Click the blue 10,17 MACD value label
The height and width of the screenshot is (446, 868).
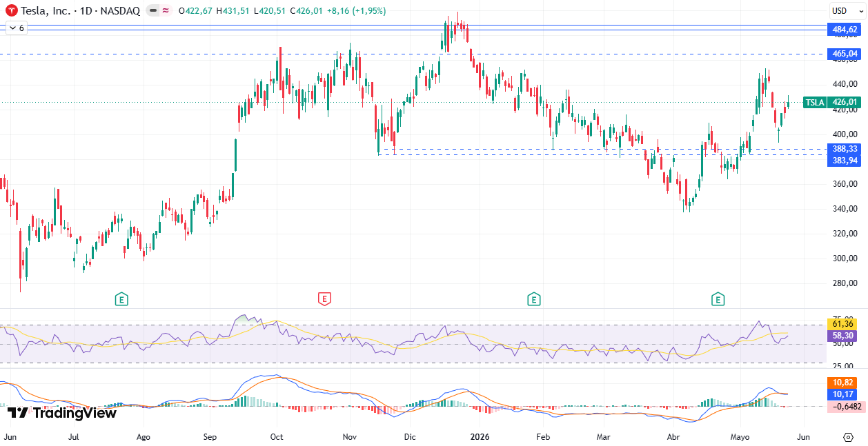coord(843,394)
